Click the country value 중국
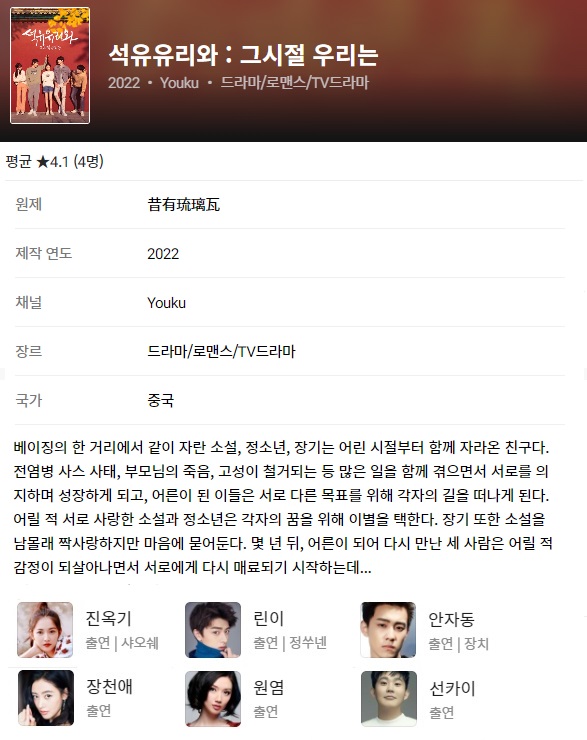Viewport: 587px width, 740px height. 161,400
